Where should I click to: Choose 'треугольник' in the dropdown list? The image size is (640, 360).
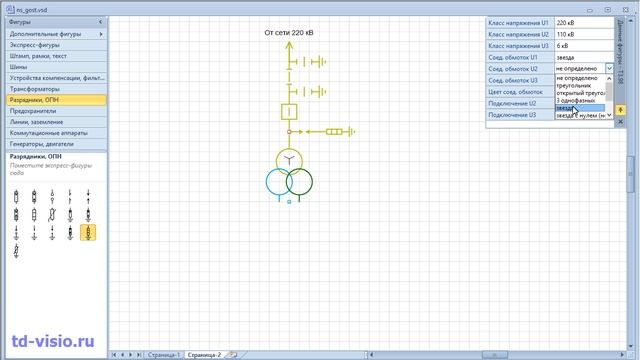[580, 86]
